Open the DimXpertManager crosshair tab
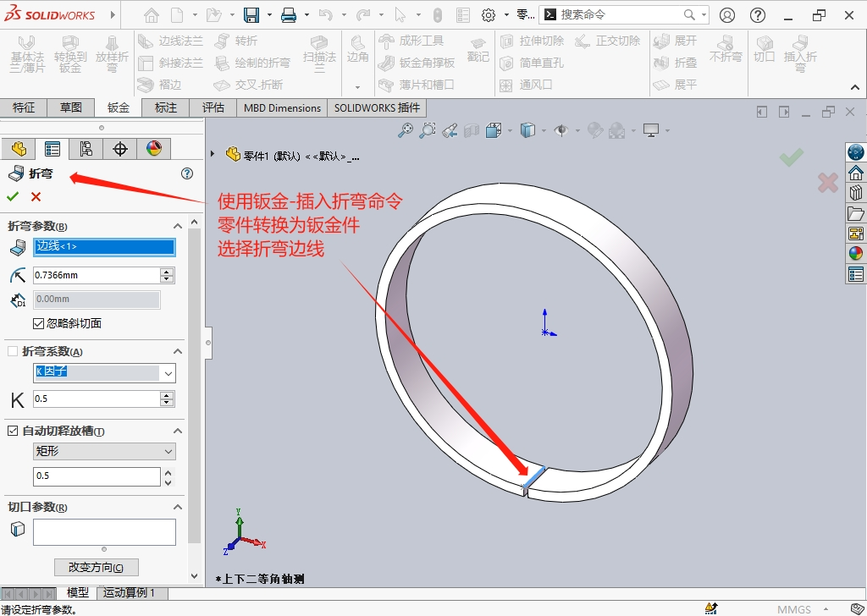The image size is (867, 616). pos(120,149)
